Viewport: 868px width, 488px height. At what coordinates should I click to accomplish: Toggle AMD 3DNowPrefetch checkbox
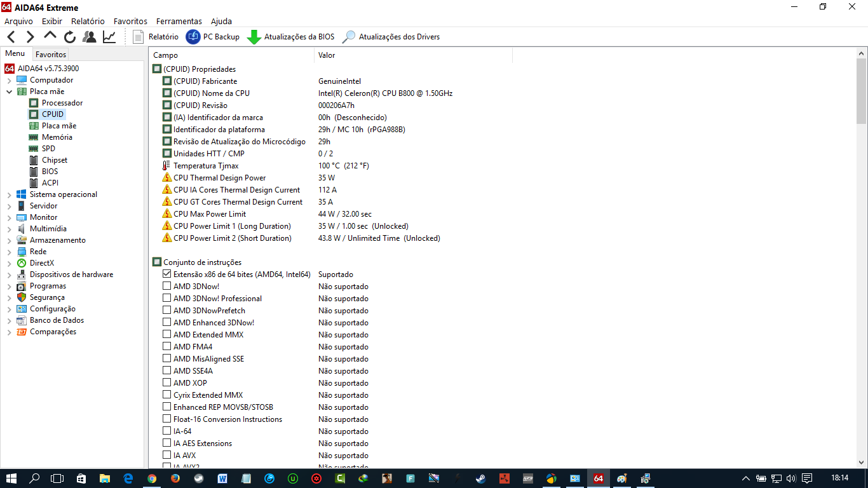click(x=167, y=311)
